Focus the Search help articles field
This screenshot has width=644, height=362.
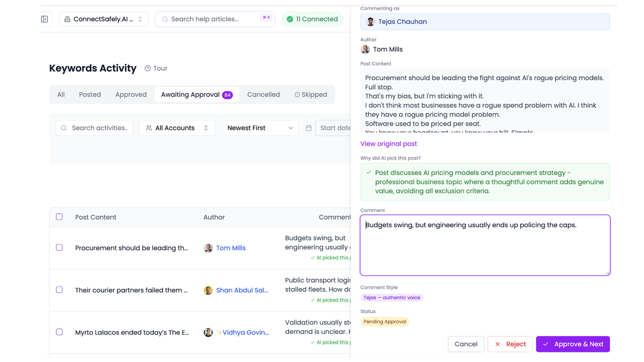click(215, 19)
